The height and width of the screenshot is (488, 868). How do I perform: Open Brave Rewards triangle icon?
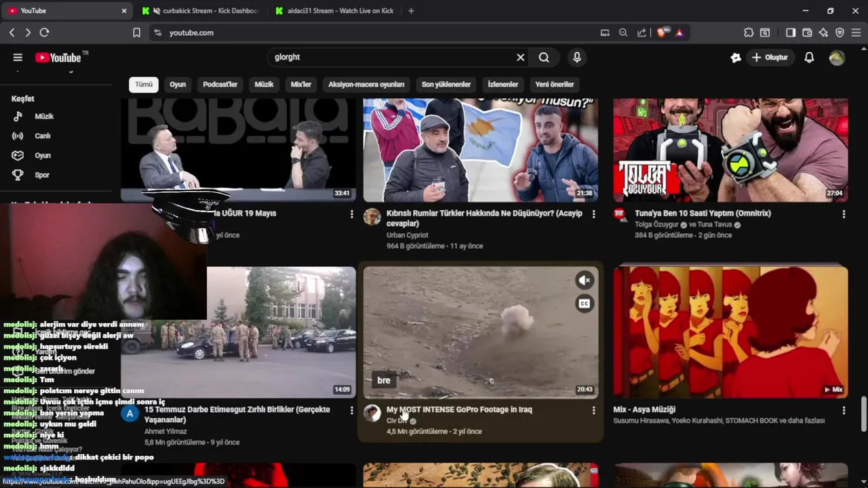(x=679, y=33)
